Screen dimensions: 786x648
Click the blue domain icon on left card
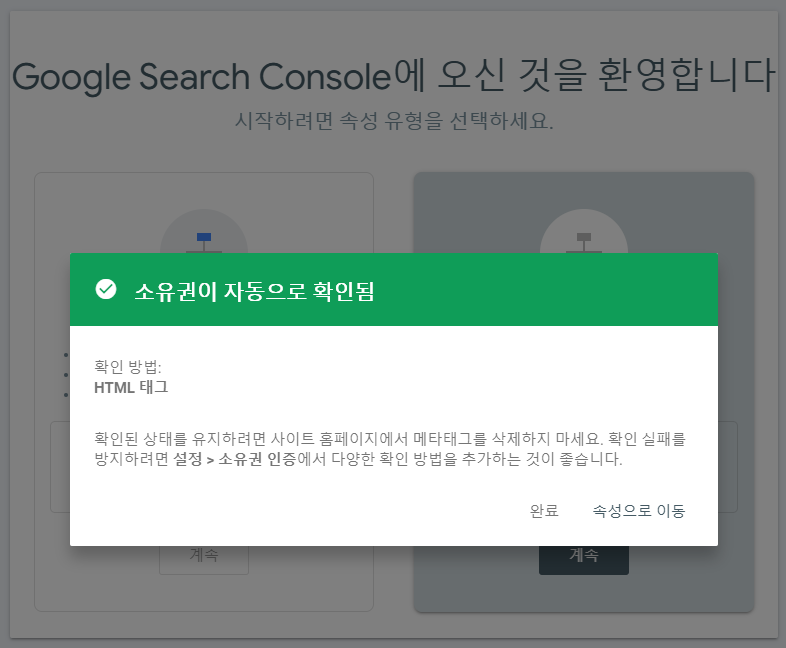click(204, 241)
